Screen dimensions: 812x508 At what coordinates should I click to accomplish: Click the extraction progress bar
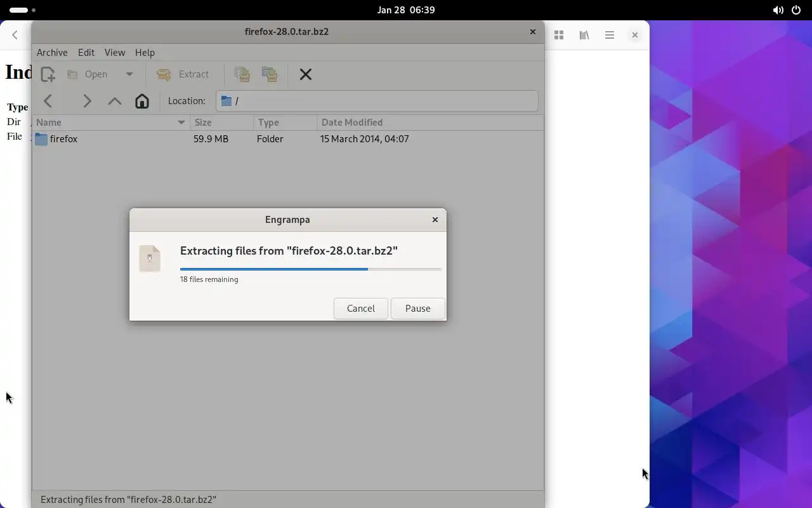click(x=311, y=269)
